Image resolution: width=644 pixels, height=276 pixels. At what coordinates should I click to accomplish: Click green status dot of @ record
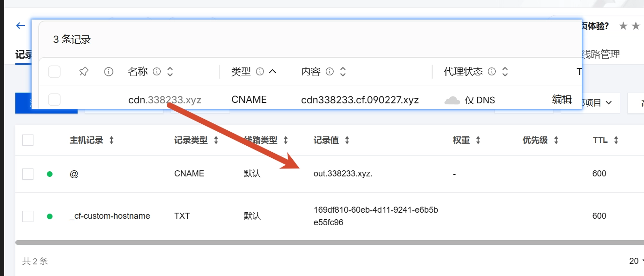(50, 174)
